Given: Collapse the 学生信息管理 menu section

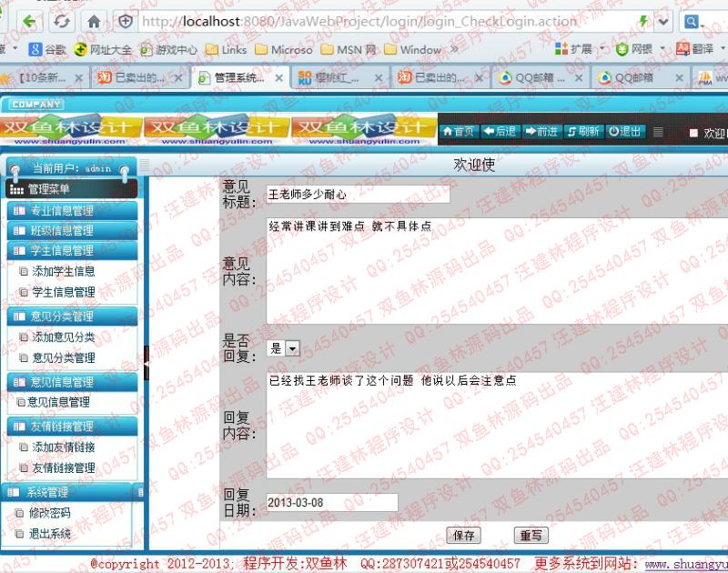Looking at the screenshot, I should pos(73,250).
